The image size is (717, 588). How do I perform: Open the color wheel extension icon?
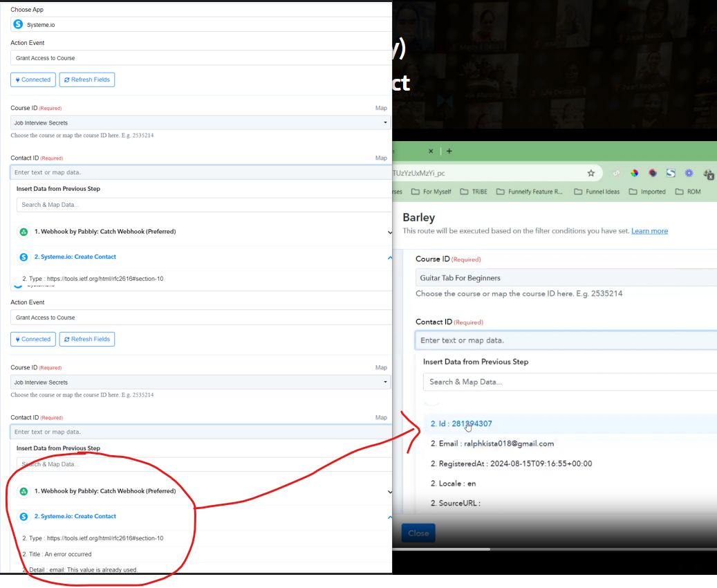coord(634,173)
